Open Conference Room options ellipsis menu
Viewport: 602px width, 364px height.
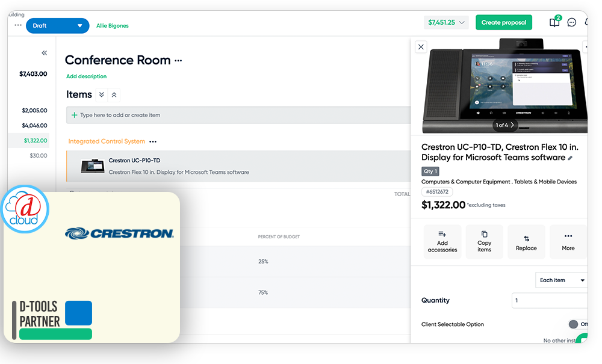tap(178, 61)
